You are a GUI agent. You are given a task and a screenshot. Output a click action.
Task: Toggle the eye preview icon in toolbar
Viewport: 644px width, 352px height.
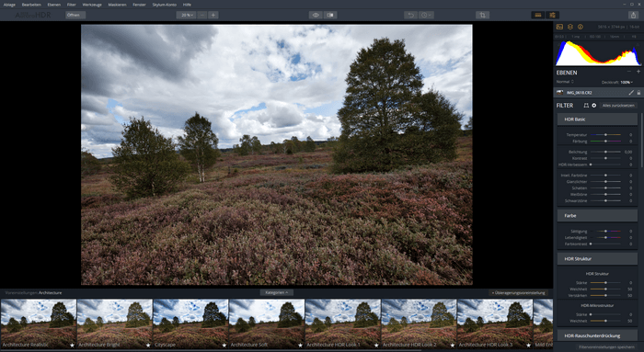(316, 16)
